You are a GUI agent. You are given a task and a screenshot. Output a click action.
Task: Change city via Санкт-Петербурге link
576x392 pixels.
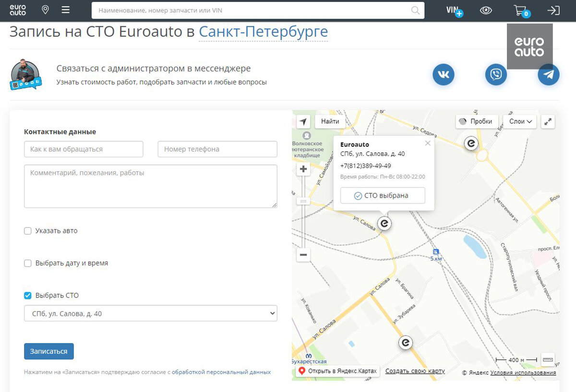pyautogui.click(x=264, y=32)
